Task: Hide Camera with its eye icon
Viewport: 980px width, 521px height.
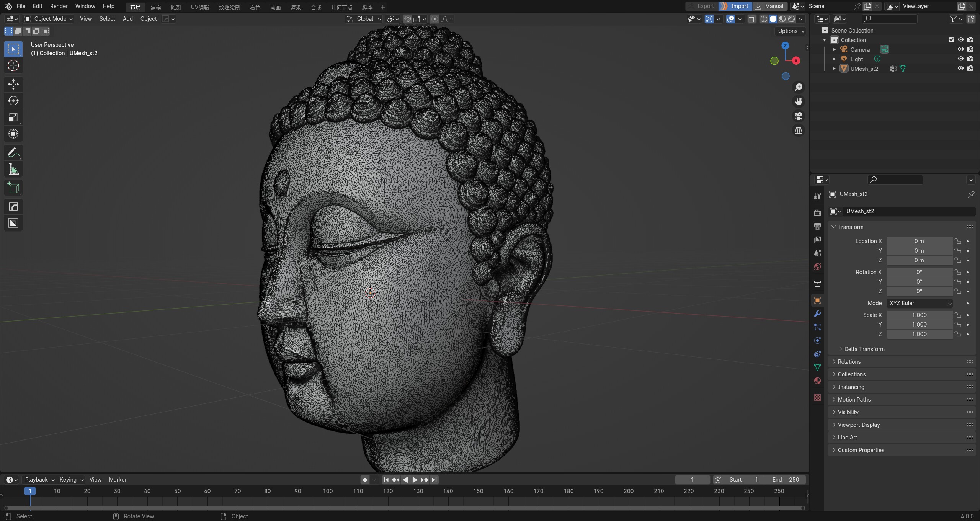Action: coord(960,49)
